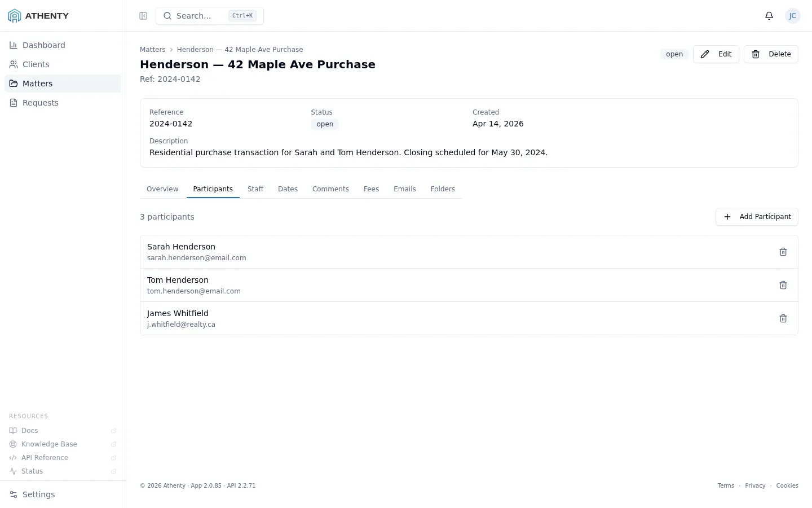
Task: Click the 2024-0142 reference value
Action: tap(171, 124)
